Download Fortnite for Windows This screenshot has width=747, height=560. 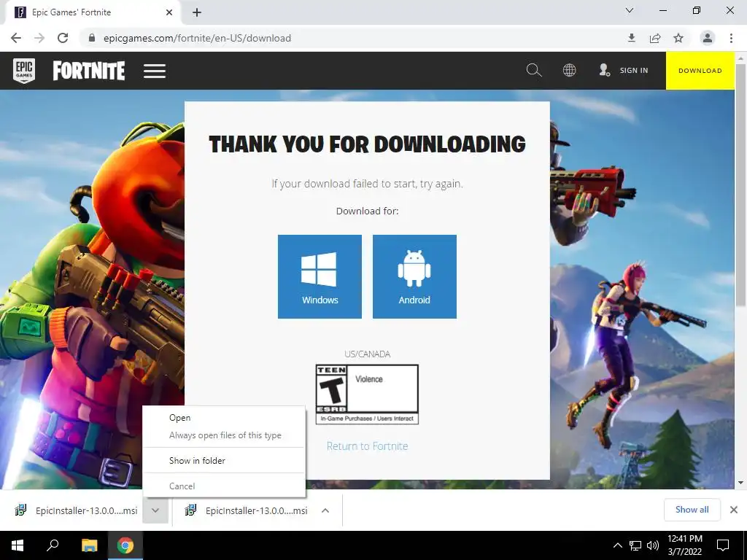(x=320, y=276)
